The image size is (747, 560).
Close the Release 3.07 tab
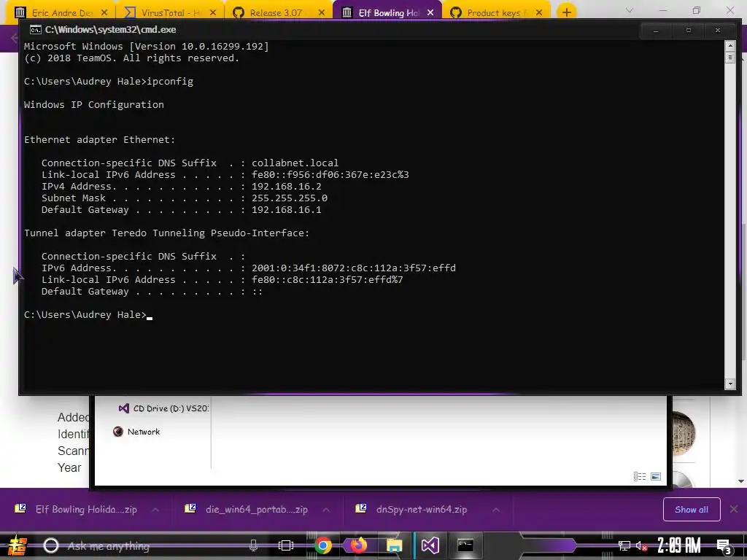(x=322, y=12)
